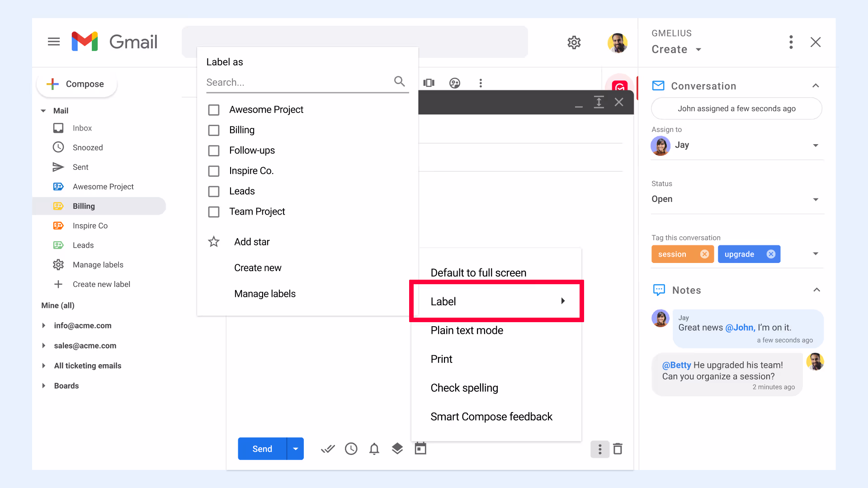
Task: Open the tag conversation dropdown arrow
Action: click(816, 254)
